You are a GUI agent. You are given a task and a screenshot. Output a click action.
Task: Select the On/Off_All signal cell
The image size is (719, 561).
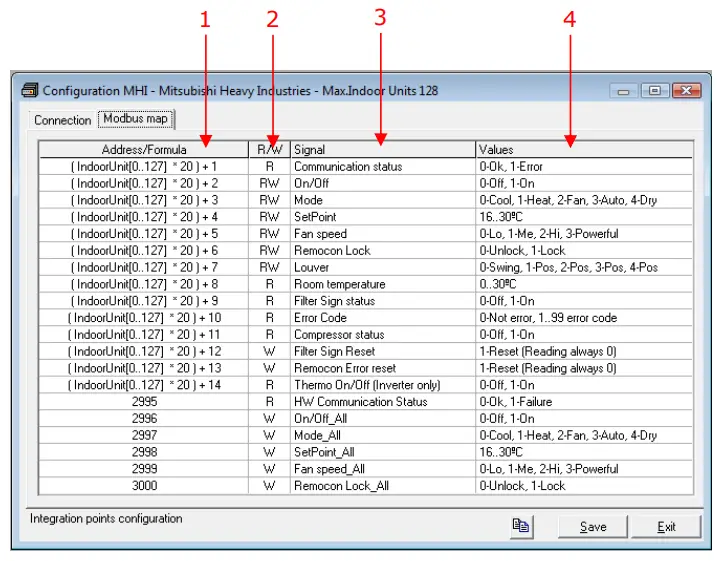(x=383, y=419)
